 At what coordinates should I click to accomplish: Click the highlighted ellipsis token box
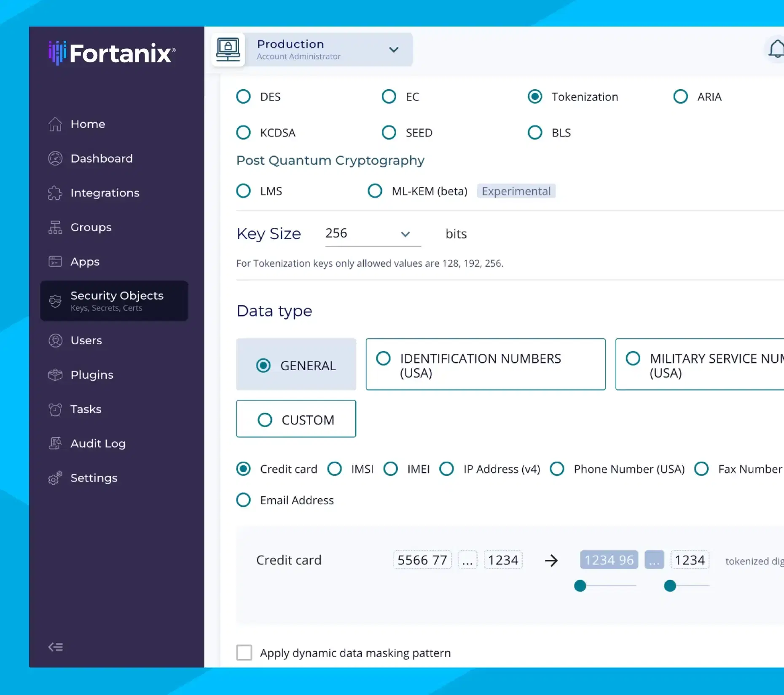654,560
